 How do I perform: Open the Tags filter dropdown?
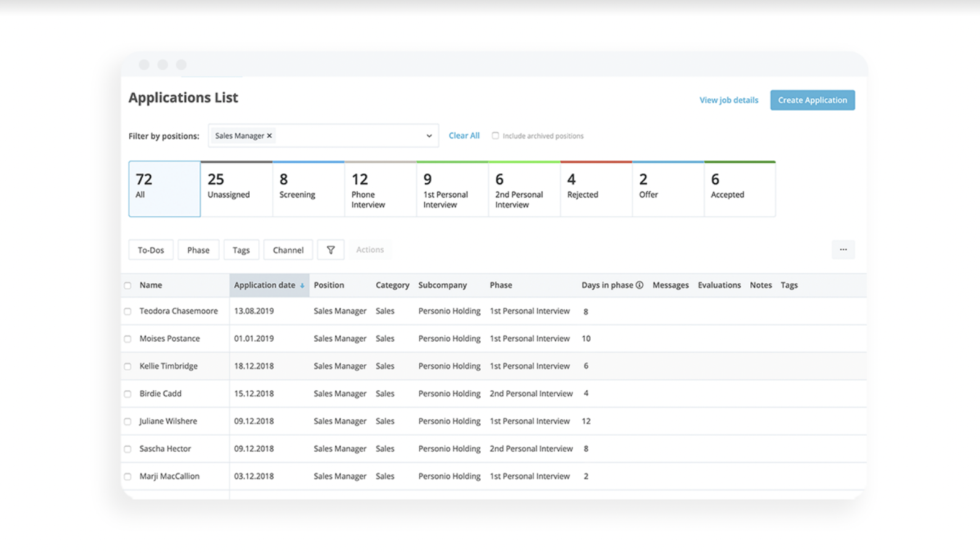[x=241, y=250]
